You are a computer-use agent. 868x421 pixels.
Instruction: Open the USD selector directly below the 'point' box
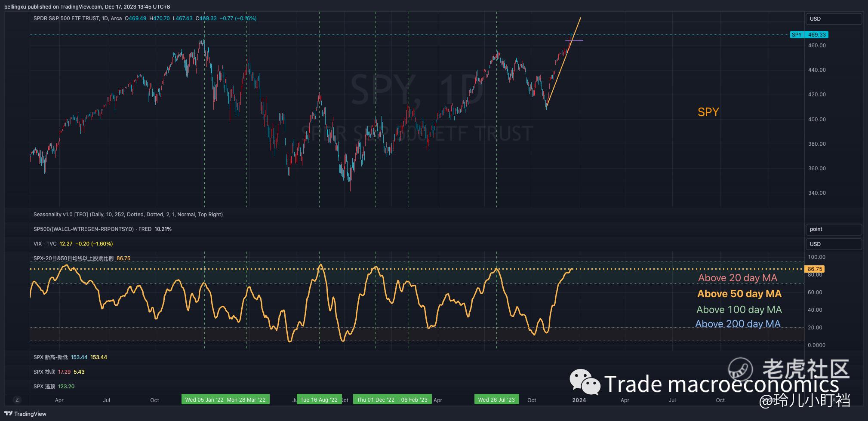coord(833,244)
